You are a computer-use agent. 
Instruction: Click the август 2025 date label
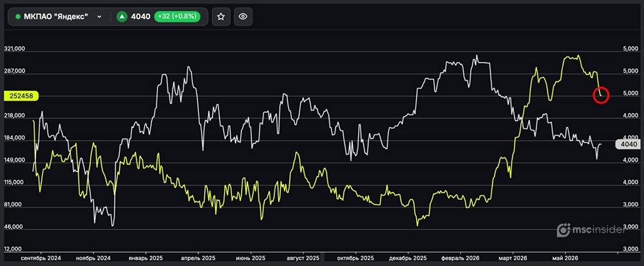click(303, 258)
